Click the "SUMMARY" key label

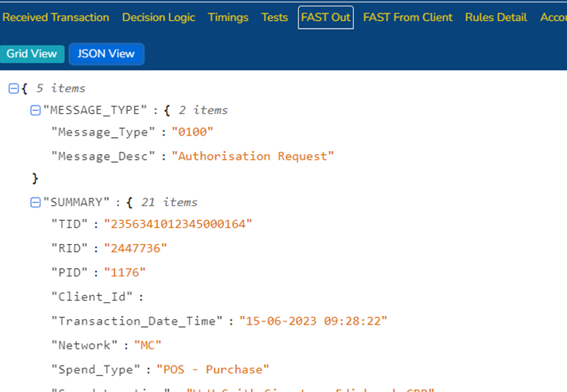pos(77,202)
